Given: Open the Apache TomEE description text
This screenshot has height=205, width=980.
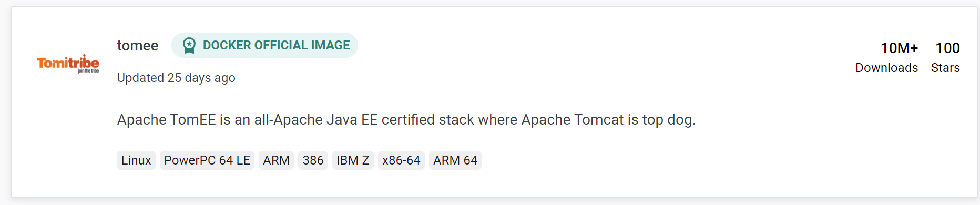Looking at the screenshot, I should coord(406,120).
